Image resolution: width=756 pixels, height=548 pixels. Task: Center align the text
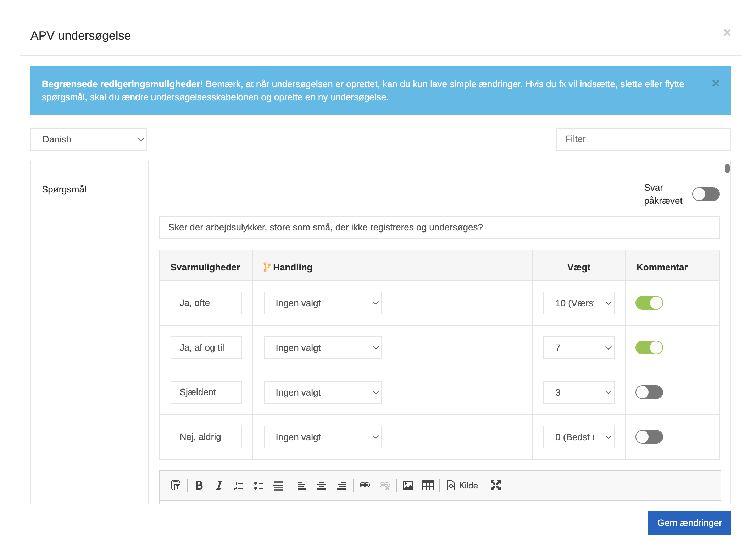(x=322, y=485)
